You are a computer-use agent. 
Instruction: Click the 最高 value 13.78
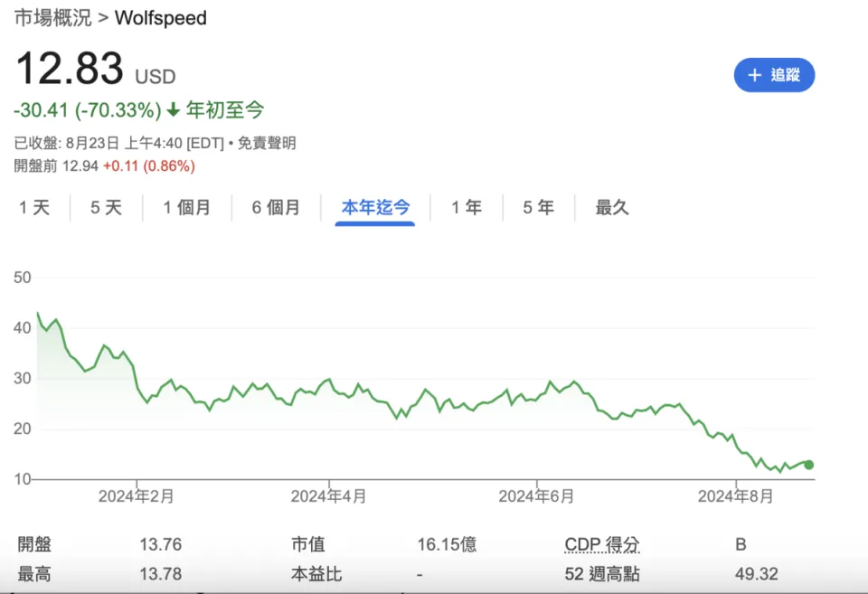tap(161, 574)
